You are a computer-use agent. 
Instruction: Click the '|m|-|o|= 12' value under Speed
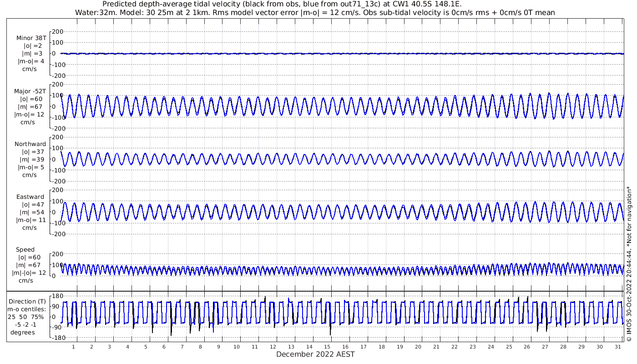click(29, 273)
